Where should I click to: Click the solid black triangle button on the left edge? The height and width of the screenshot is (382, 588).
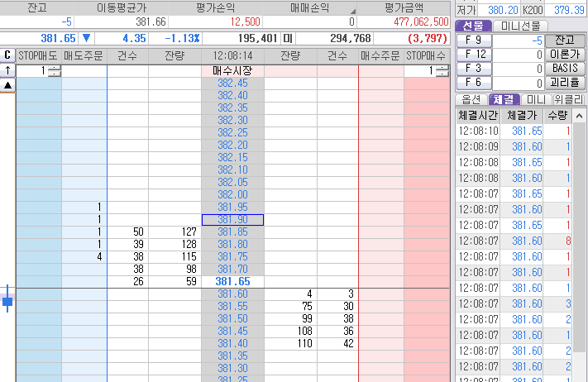pos(7,85)
